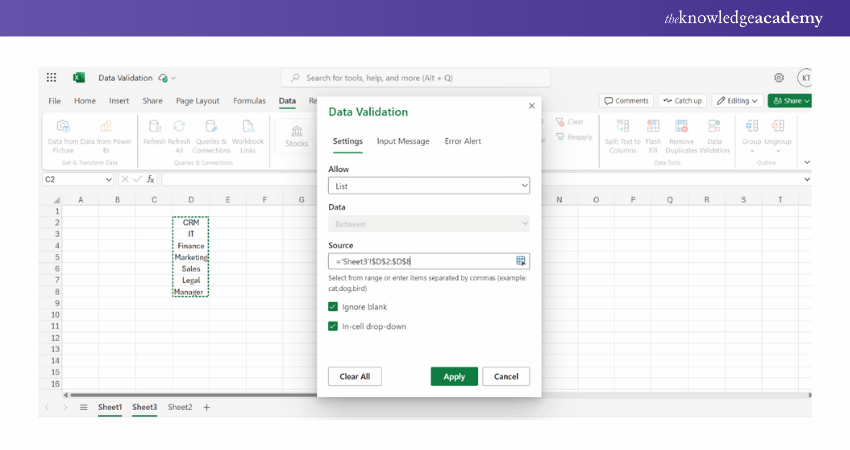The height and width of the screenshot is (450, 850).
Task: Click the Flash Fill icon
Action: pyautogui.click(x=653, y=127)
